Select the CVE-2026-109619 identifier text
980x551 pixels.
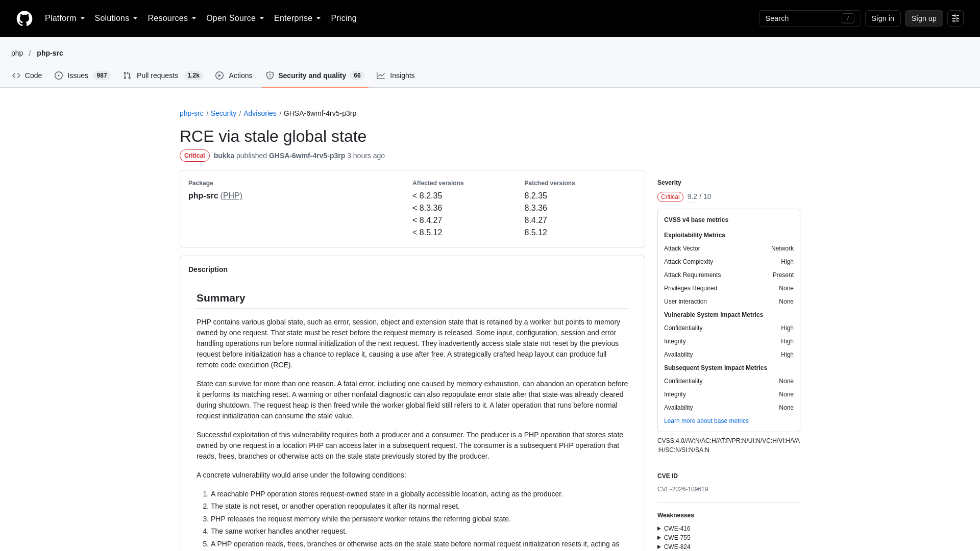(682, 489)
